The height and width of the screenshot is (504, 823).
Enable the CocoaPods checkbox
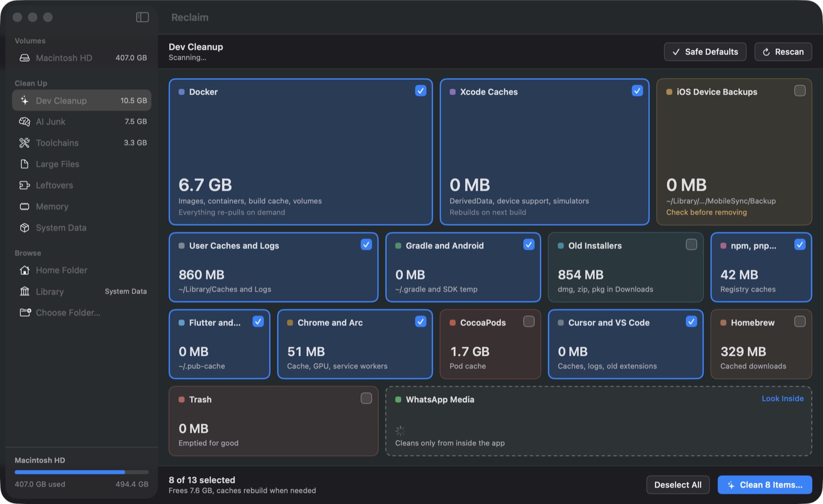529,321
